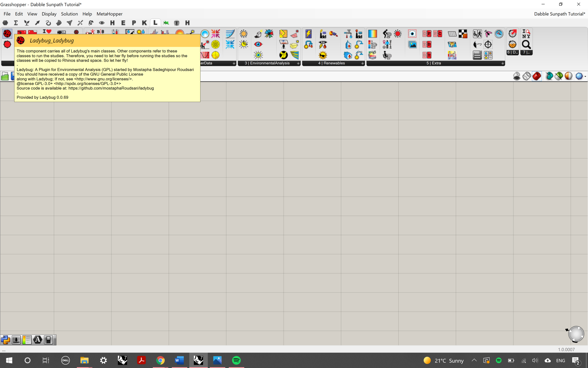Click the blue compass north icon

[x=499, y=34]
